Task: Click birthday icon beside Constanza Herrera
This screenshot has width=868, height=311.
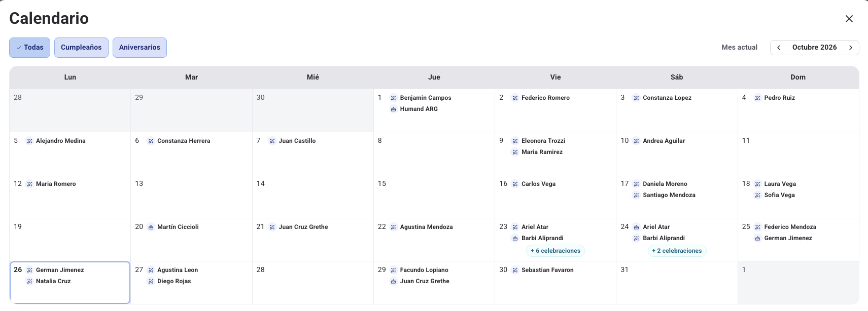Action: [x=151, y=141]
